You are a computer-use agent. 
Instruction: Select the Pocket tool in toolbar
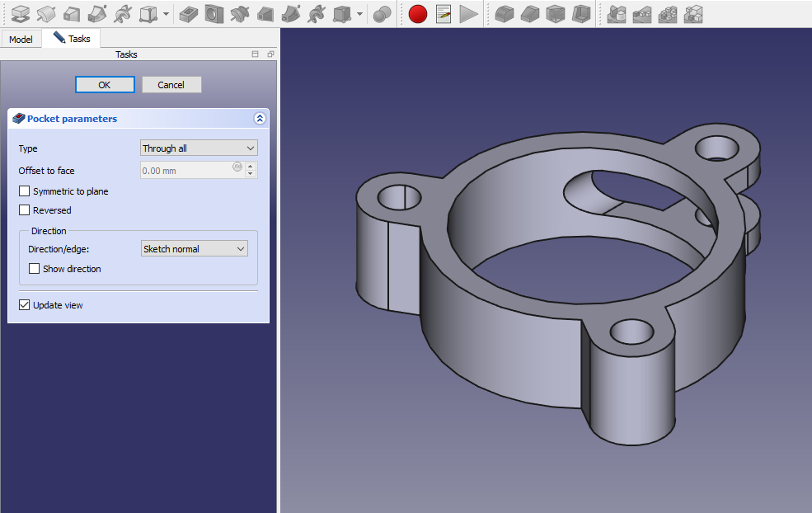188,14
